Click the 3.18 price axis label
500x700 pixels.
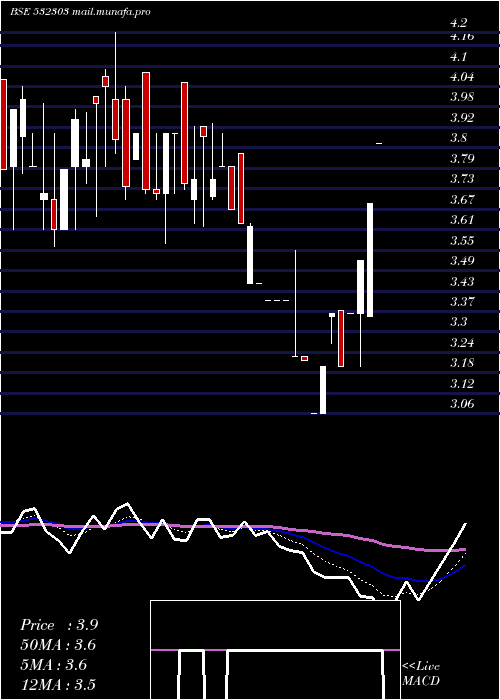tap(462, 363)
